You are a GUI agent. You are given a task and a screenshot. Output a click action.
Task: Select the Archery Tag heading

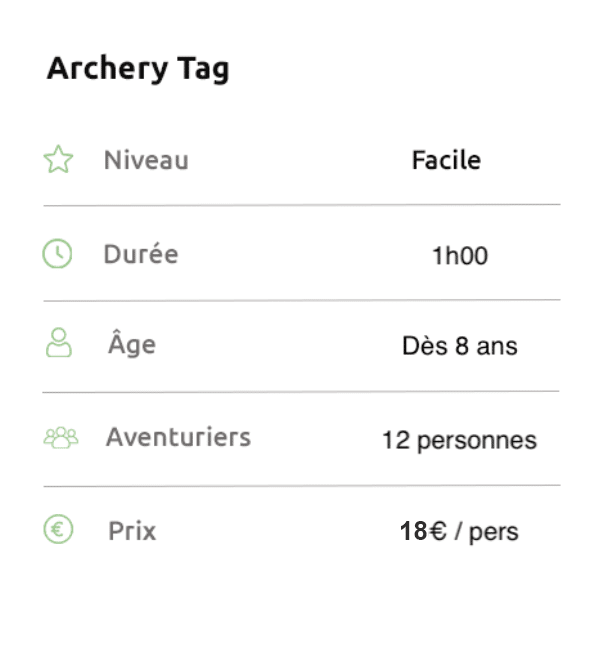[x=138, y=69]
